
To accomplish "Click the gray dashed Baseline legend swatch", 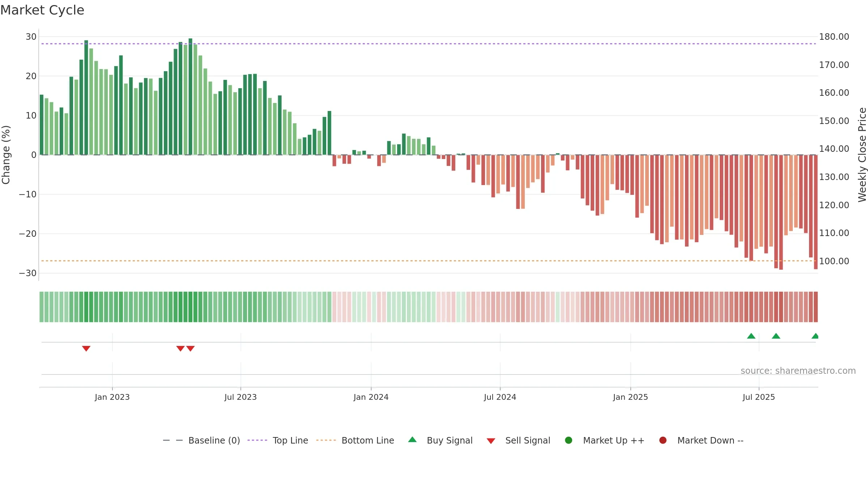I will 173,440.
